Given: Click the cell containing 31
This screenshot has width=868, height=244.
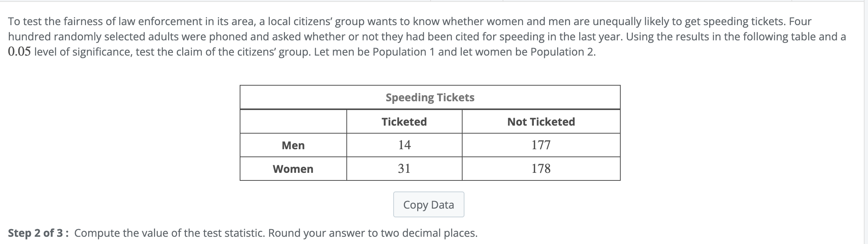Looking at the screenshot, I should tap(404, 169).
